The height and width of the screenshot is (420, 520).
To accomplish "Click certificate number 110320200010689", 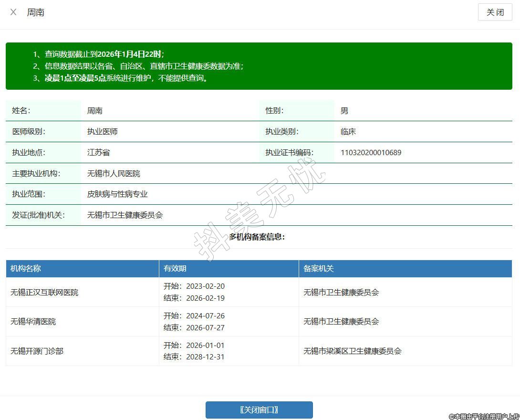I will pyautogui.click(x=371, y=153).
